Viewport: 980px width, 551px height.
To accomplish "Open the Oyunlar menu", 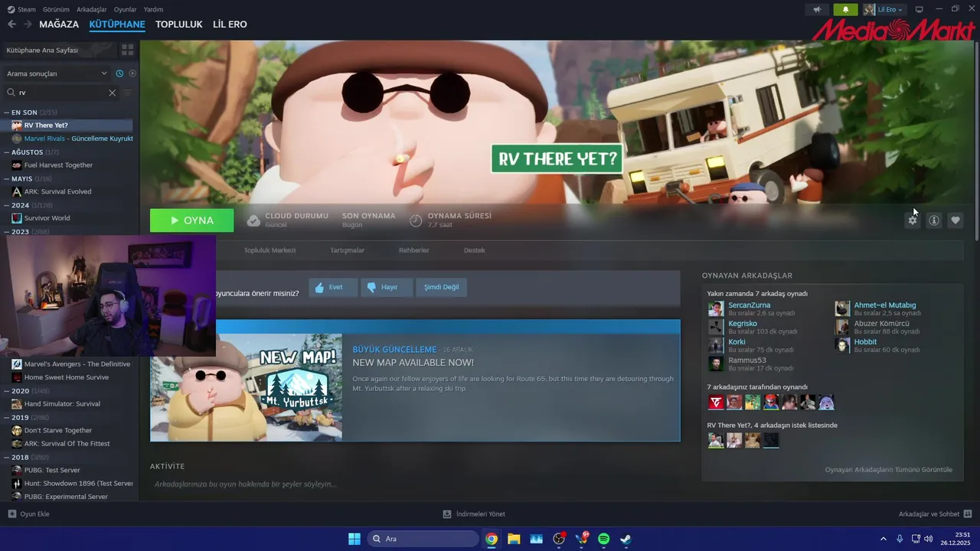I will coord(125,9).
